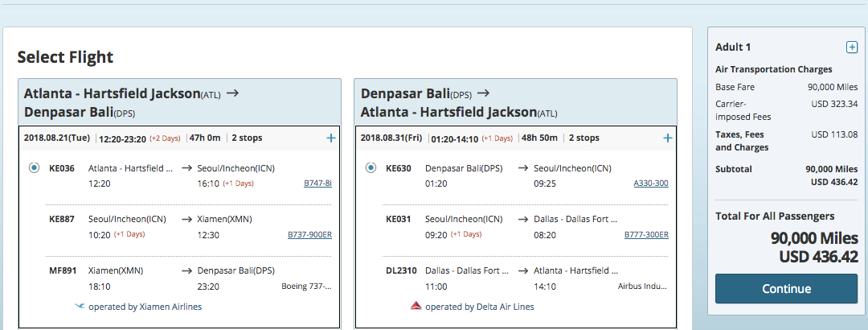Open the B747-8i aircraft link

click(x=317, y=183)
